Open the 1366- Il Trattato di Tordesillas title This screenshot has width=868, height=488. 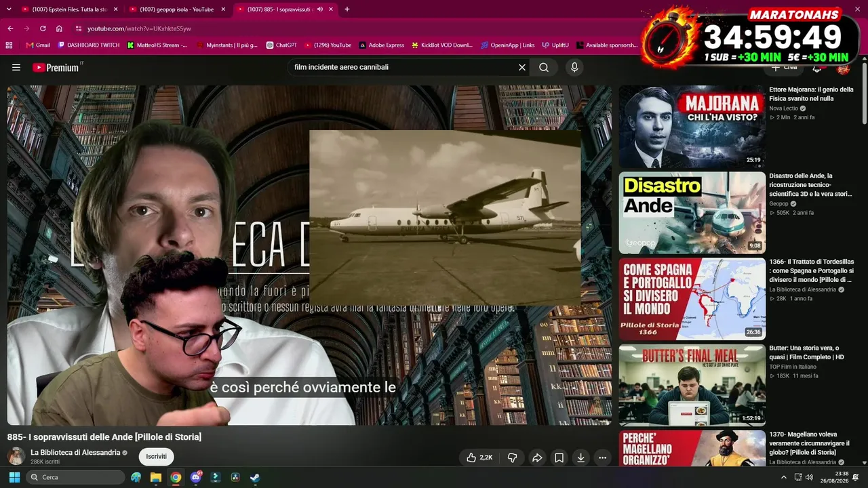point(812,270)
